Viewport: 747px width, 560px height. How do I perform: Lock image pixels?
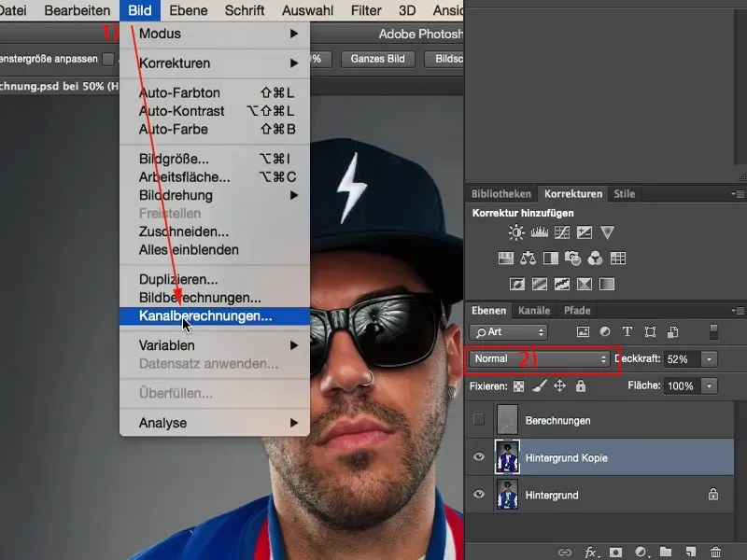tap(540, 385)
